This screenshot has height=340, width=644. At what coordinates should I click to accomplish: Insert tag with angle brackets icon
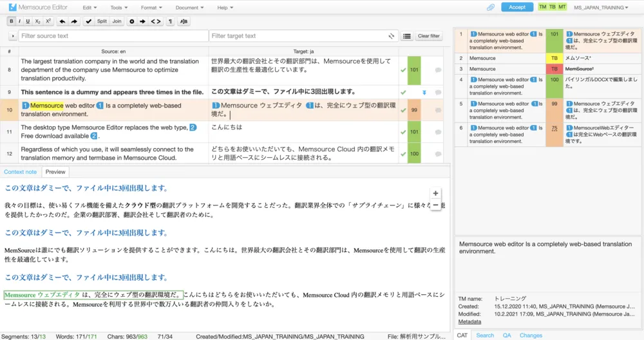tap(156, 21)
